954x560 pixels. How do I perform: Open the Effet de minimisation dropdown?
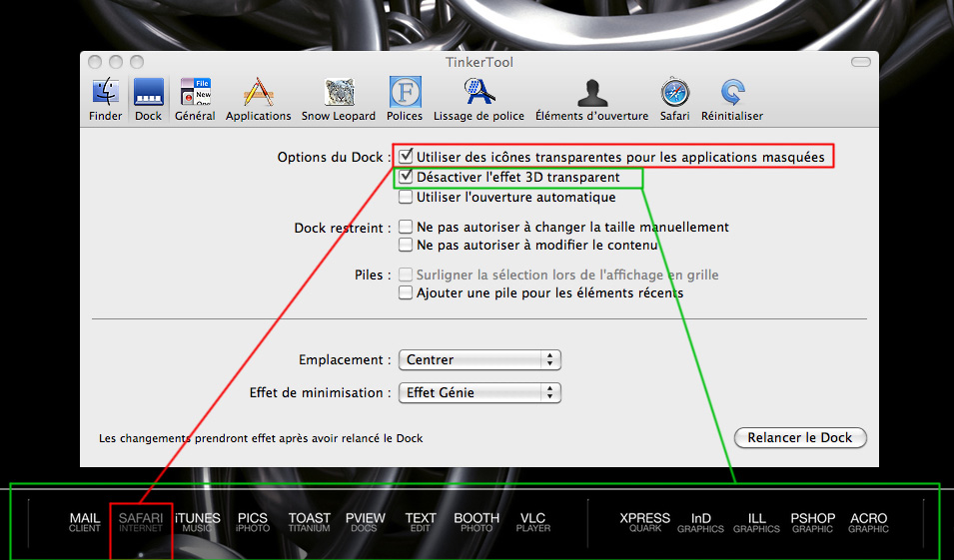click(479, 392)
